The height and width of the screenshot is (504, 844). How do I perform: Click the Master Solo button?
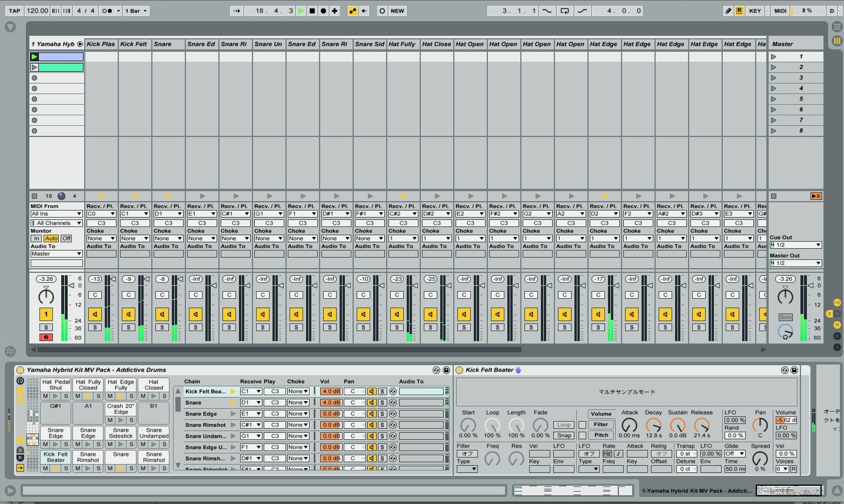tap(786, 317)
